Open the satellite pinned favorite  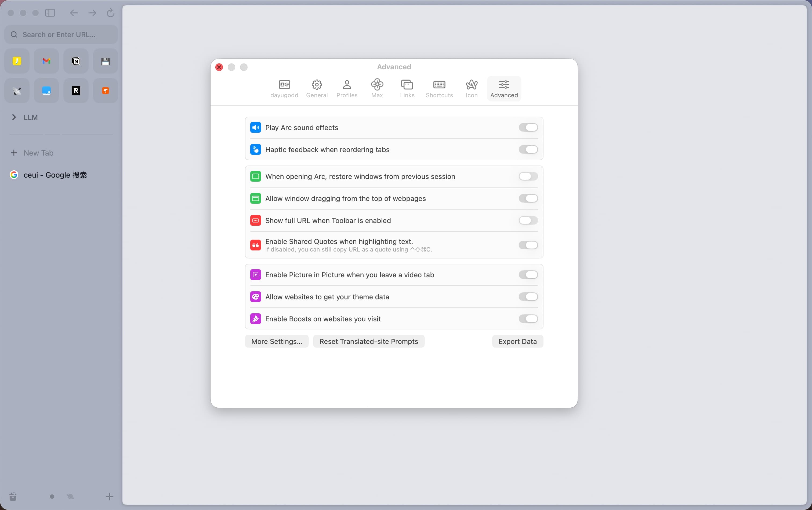[x=17, y=90]
